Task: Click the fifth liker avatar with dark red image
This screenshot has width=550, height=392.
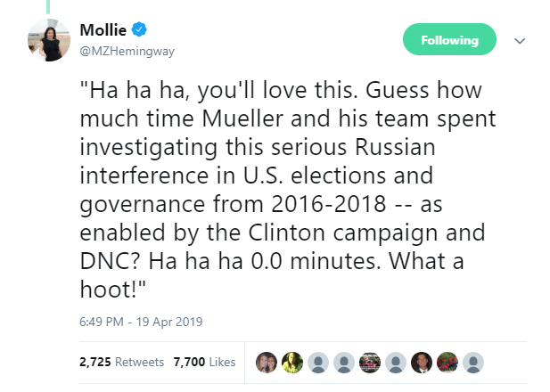Action: (x=370, y=363)
